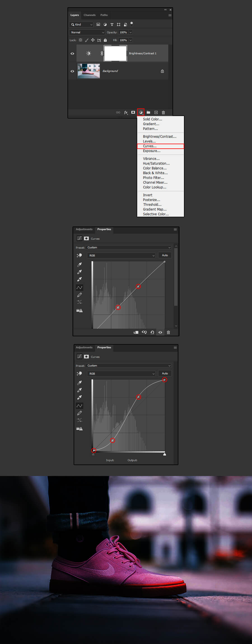The width and height of the screenshot is (252, 644).
Task: Filter layers by type (T) icon
Action: pyautogui.click(x=112, y=25)
